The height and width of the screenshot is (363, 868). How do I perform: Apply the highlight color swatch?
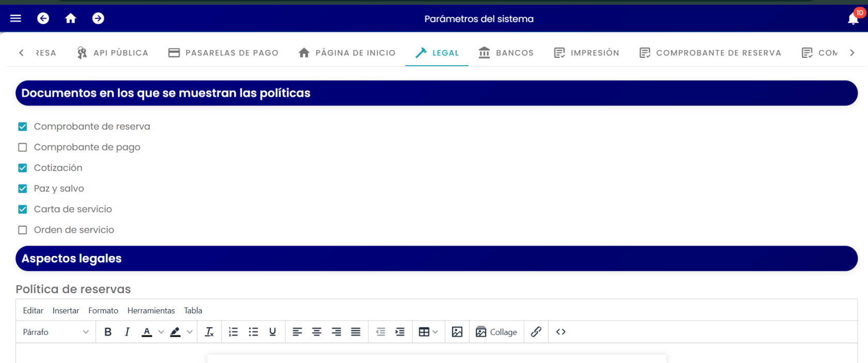coord(176,332)
